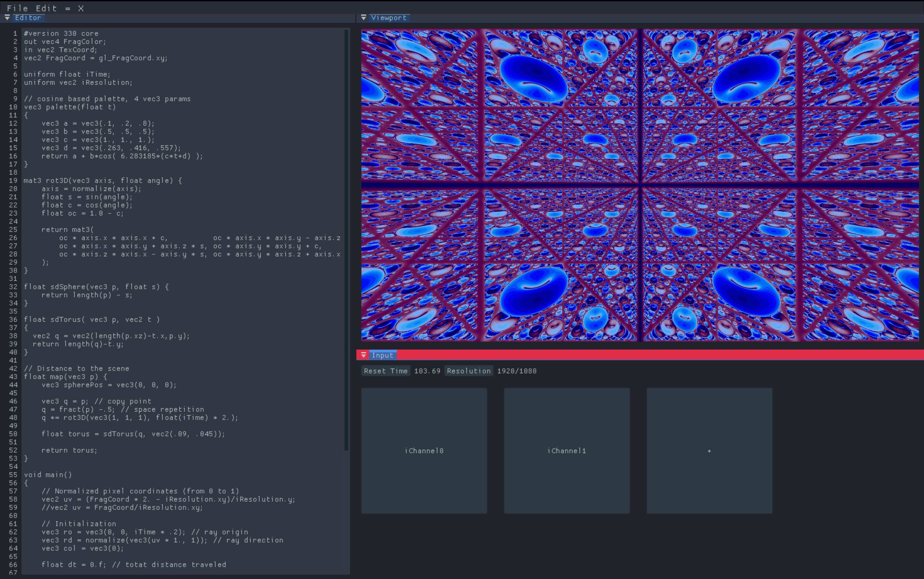Collapse the Viewport panel
924x579 pixels.
click(x=364, y=17)
